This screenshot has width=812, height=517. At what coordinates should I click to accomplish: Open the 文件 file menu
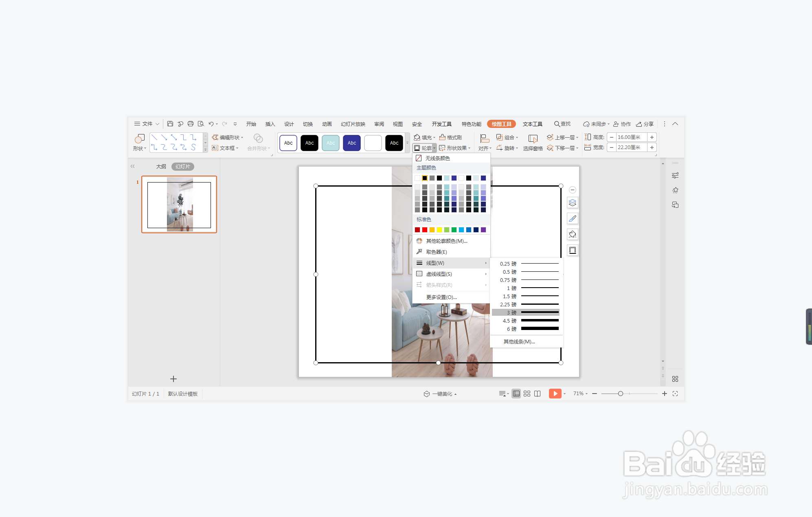147,124
